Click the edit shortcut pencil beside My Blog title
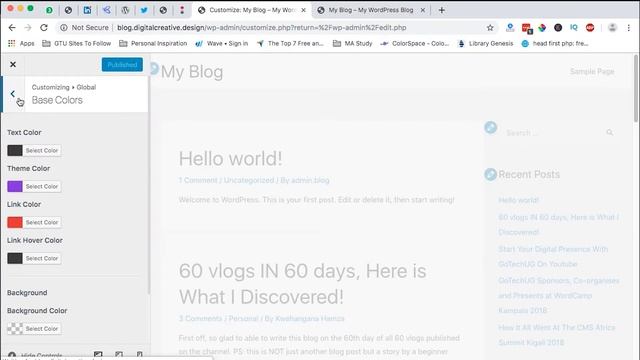This screenshot has width=640, height=360. click(154, 68)
